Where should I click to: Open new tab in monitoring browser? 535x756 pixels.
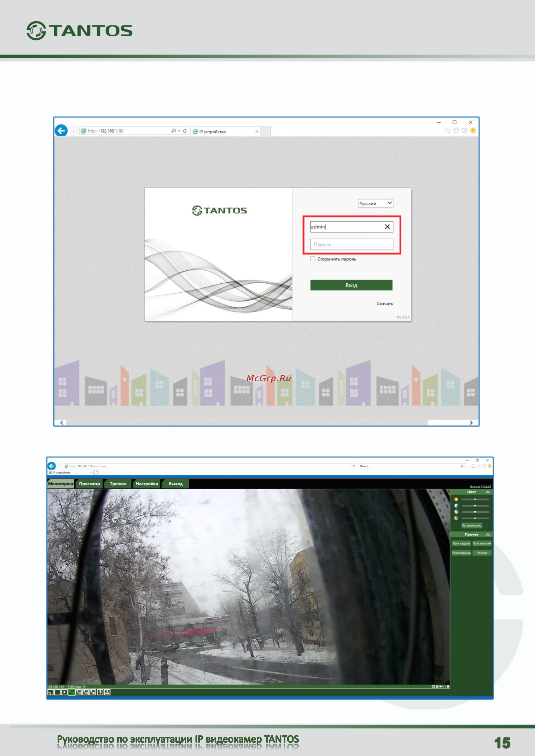point(96,472)
